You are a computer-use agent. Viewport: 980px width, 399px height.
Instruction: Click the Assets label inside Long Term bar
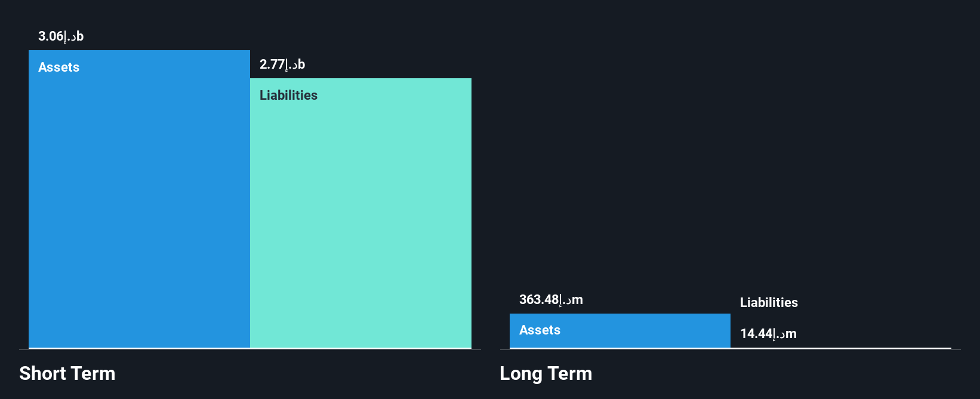point(540,330)
